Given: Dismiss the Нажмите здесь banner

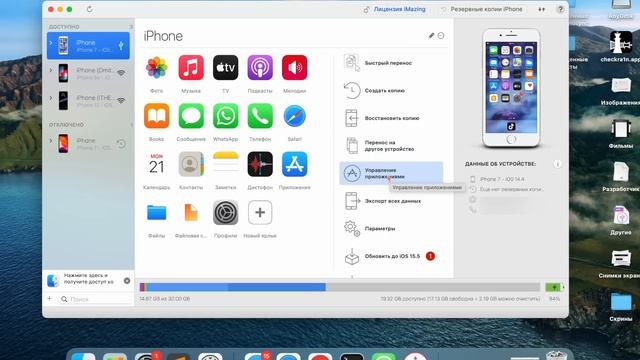Looking at the screenshot, I should pos(127,281).
